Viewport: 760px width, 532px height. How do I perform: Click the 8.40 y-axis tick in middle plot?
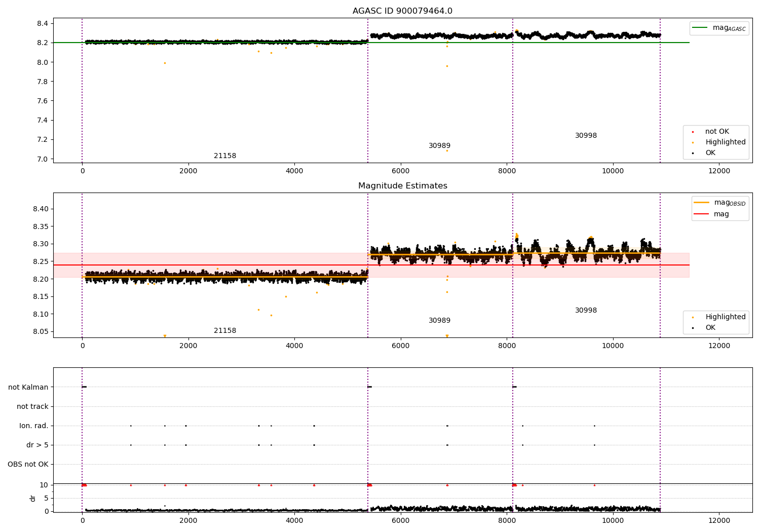[40, 209]
